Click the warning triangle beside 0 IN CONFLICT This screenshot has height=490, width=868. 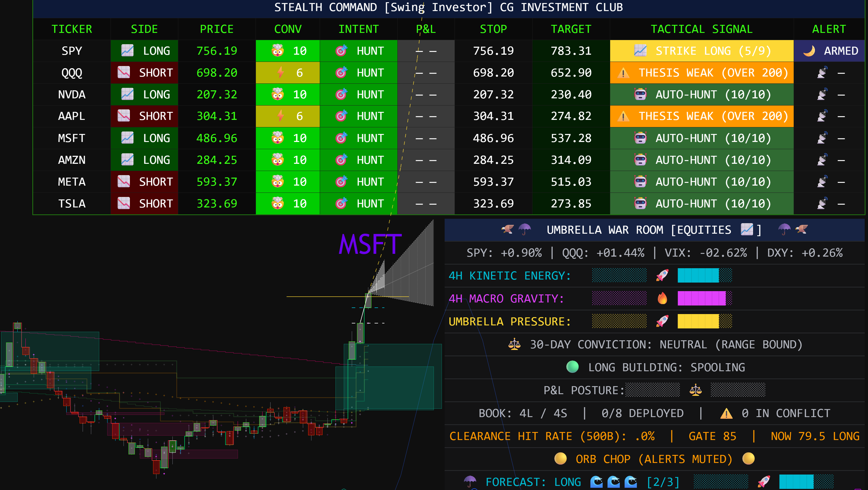726,413
